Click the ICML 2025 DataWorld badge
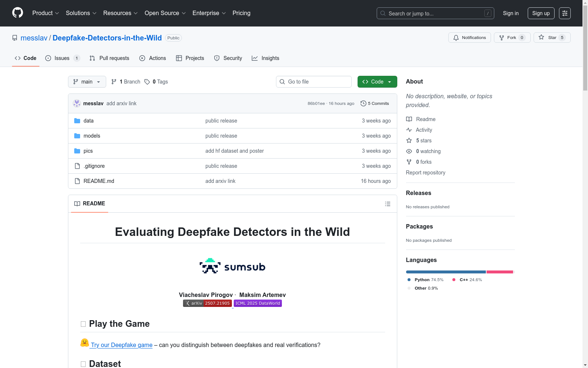The width and height of the screenshot is (588, 368). click(258, 303)
